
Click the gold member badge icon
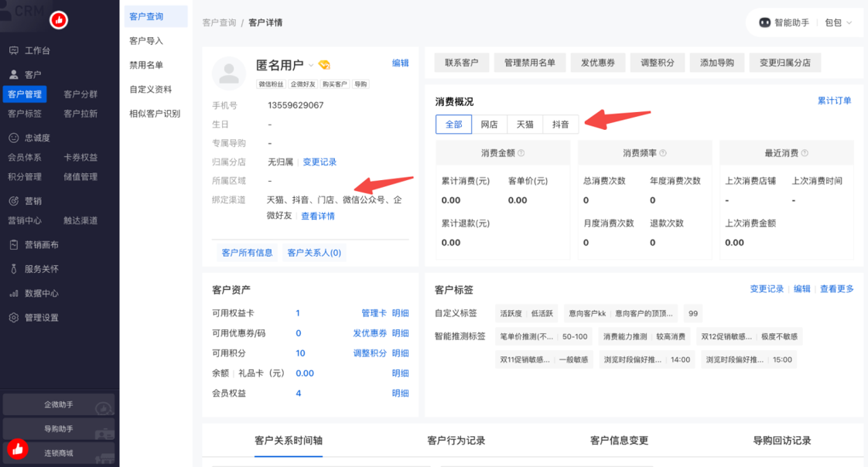click(324, 65)
